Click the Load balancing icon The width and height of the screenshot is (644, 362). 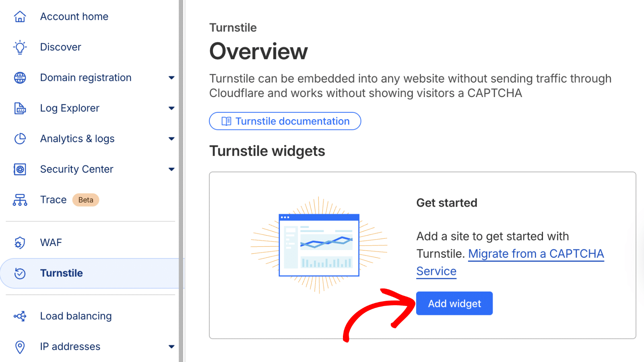coord(20,316)
